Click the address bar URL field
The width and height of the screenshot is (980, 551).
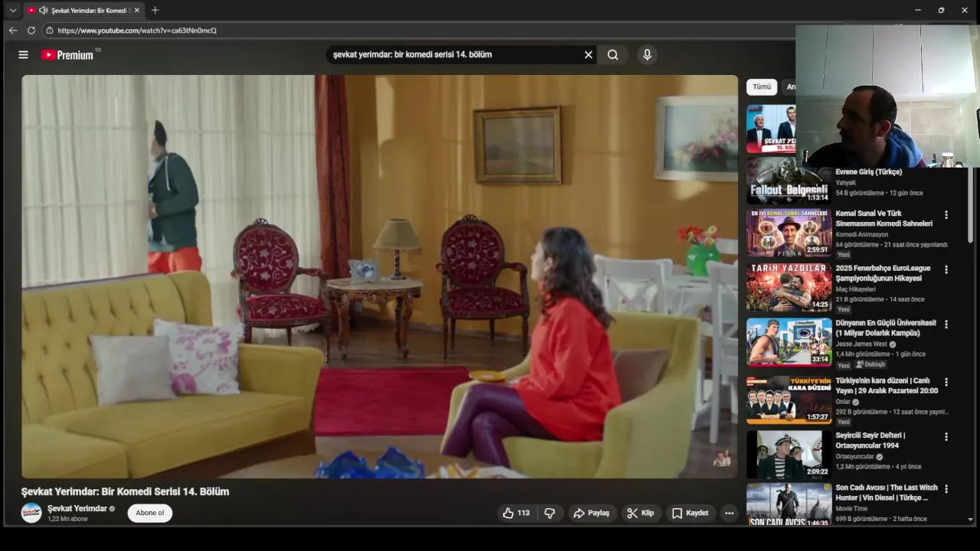tap(413, 31)
